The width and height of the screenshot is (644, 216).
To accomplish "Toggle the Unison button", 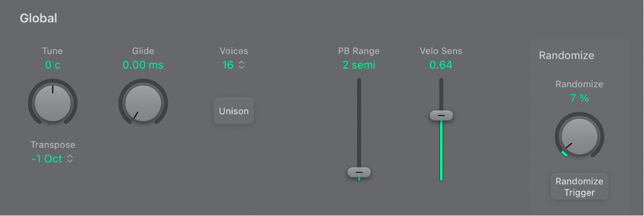I will (x=234, y=111).
